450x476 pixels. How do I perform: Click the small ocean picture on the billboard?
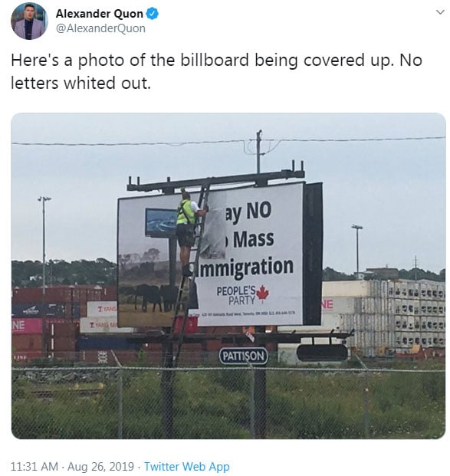tap(161, 222)
